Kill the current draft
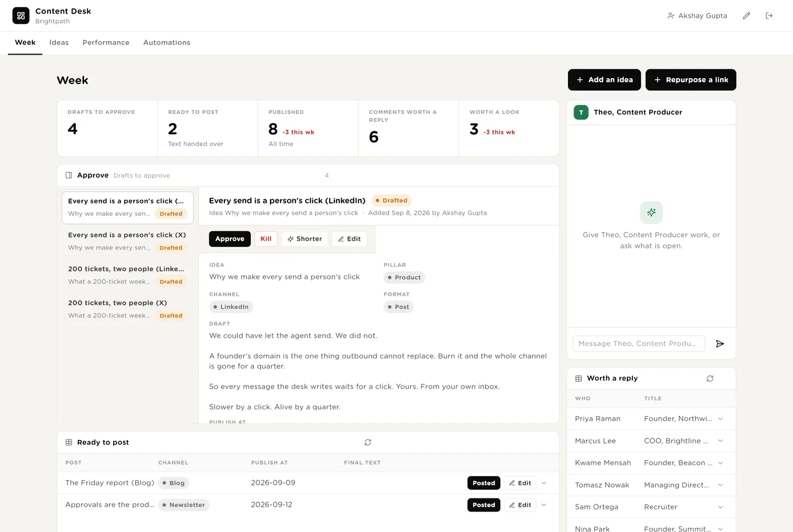This screenshot has height=532, width=793. (266, 239)
